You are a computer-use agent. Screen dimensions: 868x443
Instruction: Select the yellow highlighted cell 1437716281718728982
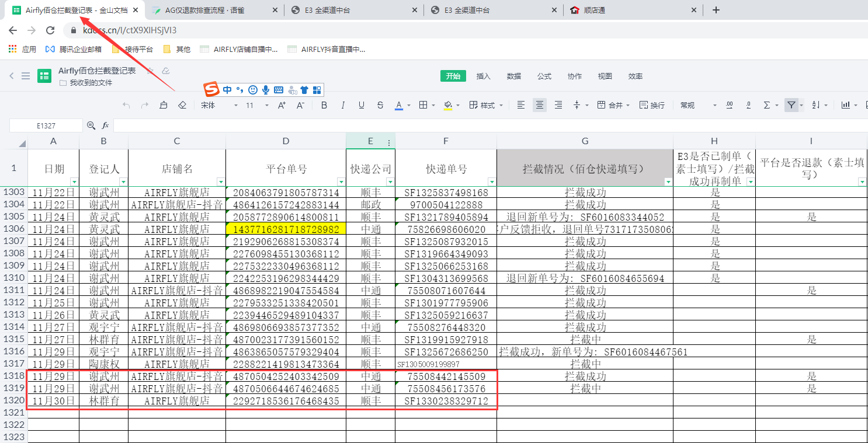tap(286, 229)
